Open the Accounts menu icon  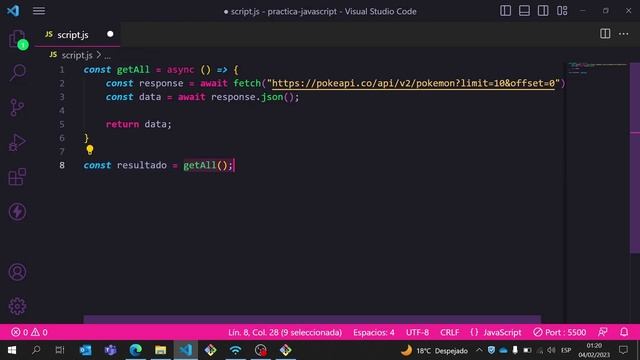coord(17,272)
